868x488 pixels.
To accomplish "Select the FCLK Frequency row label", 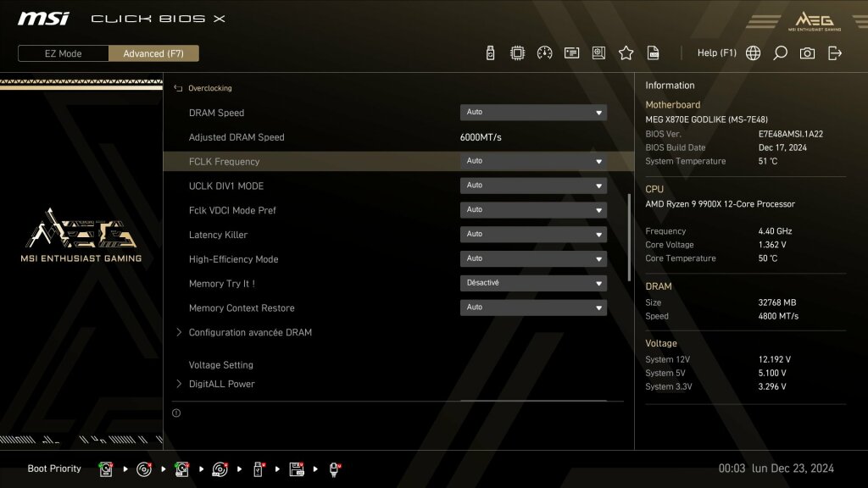I will tap(224, 162).
